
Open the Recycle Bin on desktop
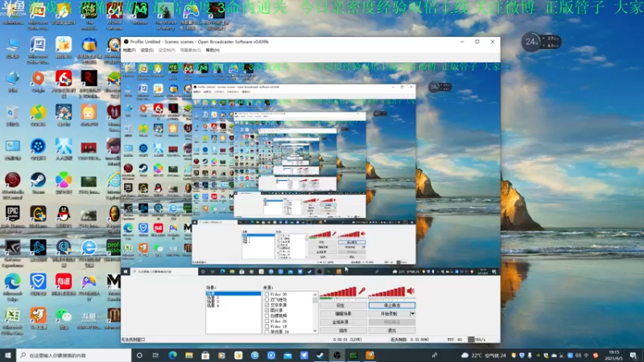pyautogui.click(x=13, y=115)
